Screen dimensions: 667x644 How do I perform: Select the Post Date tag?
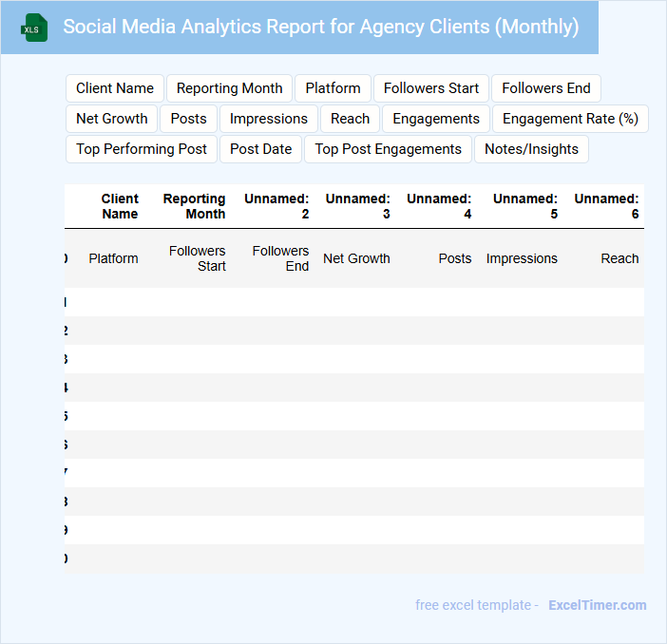click(261, 149)
